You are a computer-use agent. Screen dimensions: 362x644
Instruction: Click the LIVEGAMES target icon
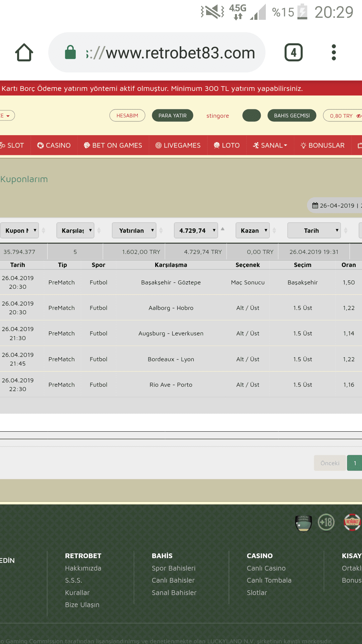(159, 145)
